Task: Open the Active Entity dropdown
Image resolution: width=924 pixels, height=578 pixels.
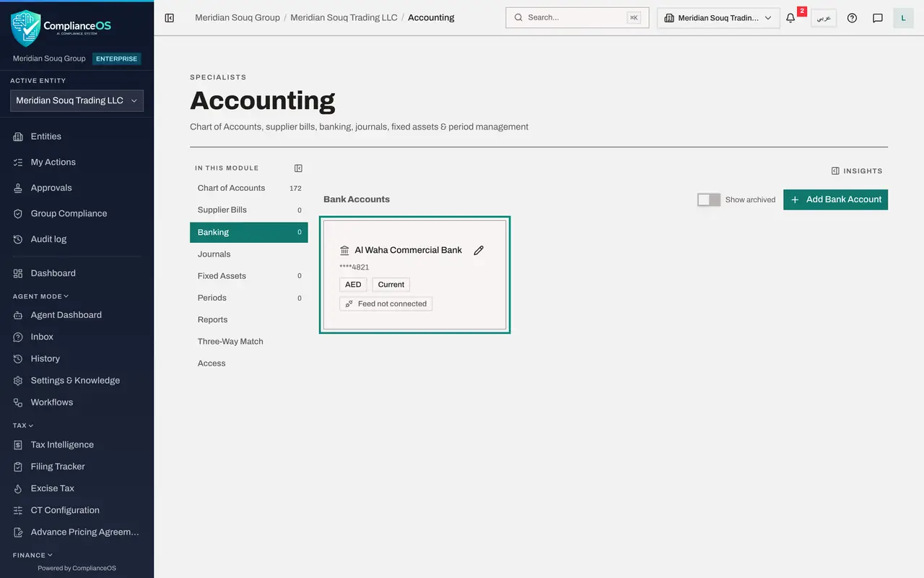Action: click(x=77, y=101)
